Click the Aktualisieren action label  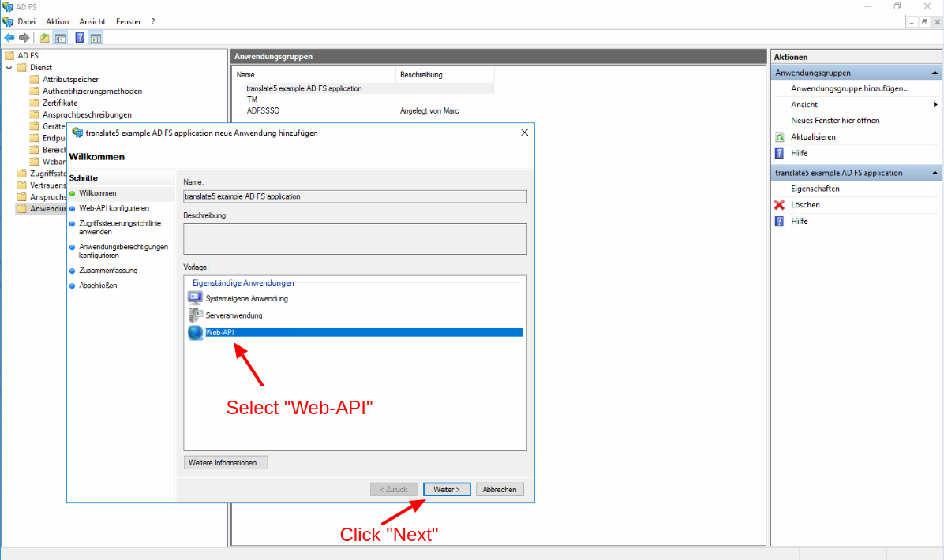(x=813, y=137)
